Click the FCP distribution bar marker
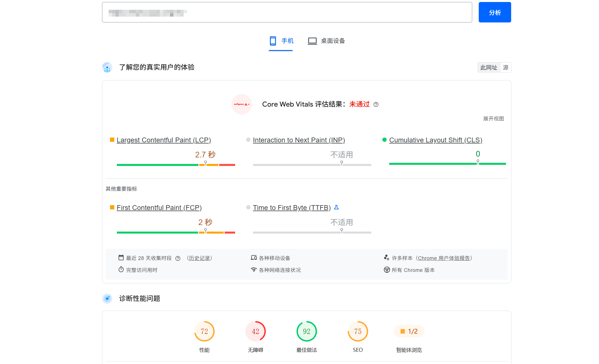This screenshot has width=599, height=364. 206,230
